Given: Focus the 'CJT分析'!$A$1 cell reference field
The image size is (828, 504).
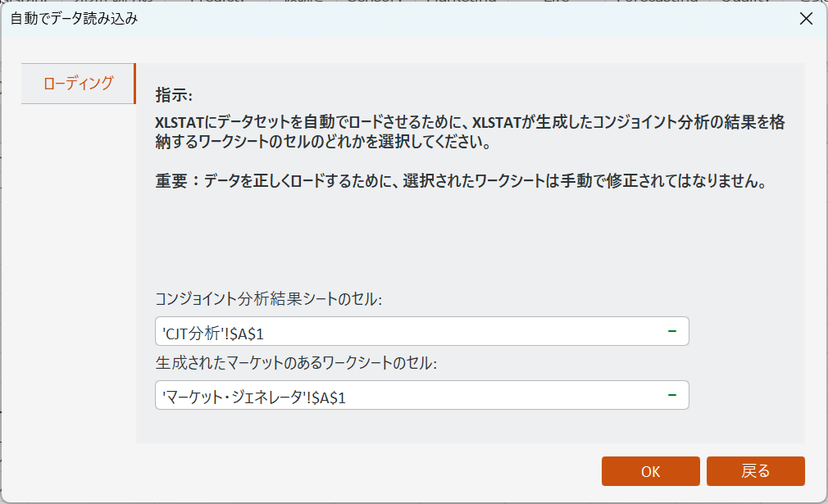Looking at the screenshot, I should click(x=410, y=332).
